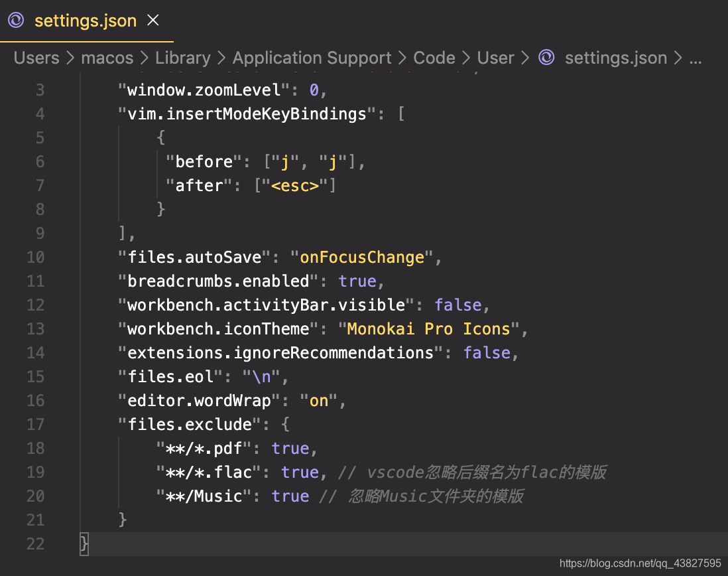Click "Users" in the breadcrumb path
The image size is (728, 576).
pos(36,58)
